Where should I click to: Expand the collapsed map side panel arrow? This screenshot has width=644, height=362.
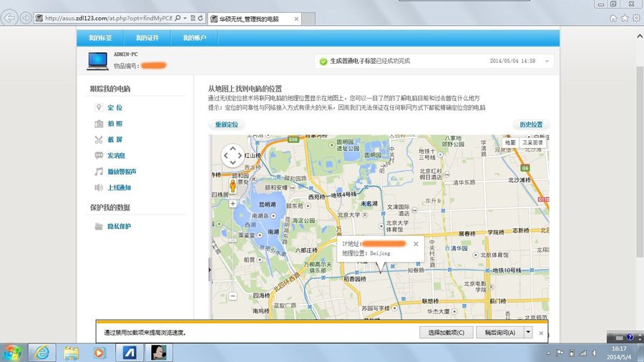click(x=210, y=270)
